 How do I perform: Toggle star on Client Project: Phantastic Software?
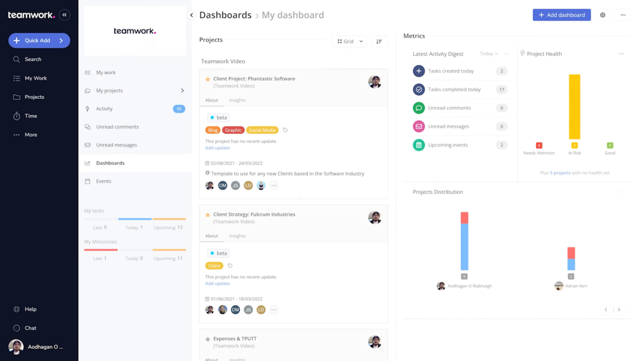coord(208,79)
